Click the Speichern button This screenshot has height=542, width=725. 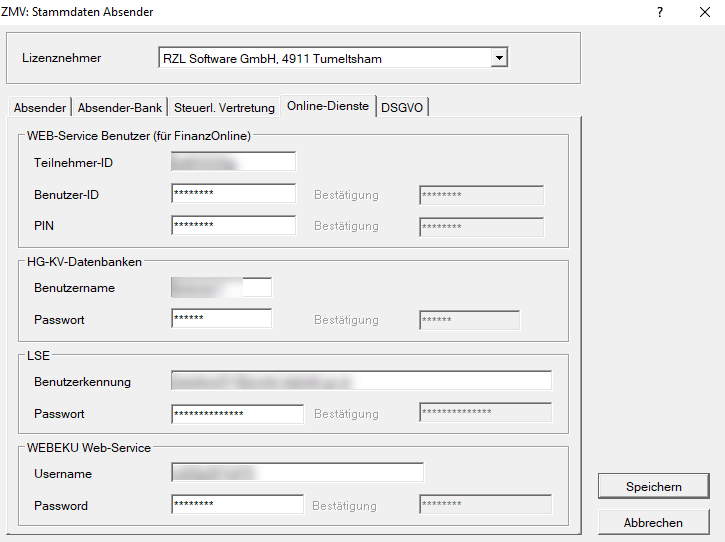[x=653, y=487]
